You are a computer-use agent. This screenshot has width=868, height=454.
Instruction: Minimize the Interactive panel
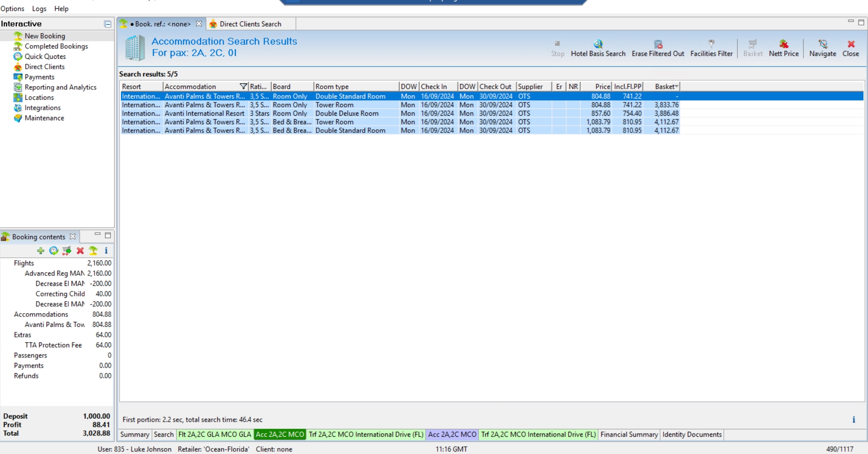107,24
